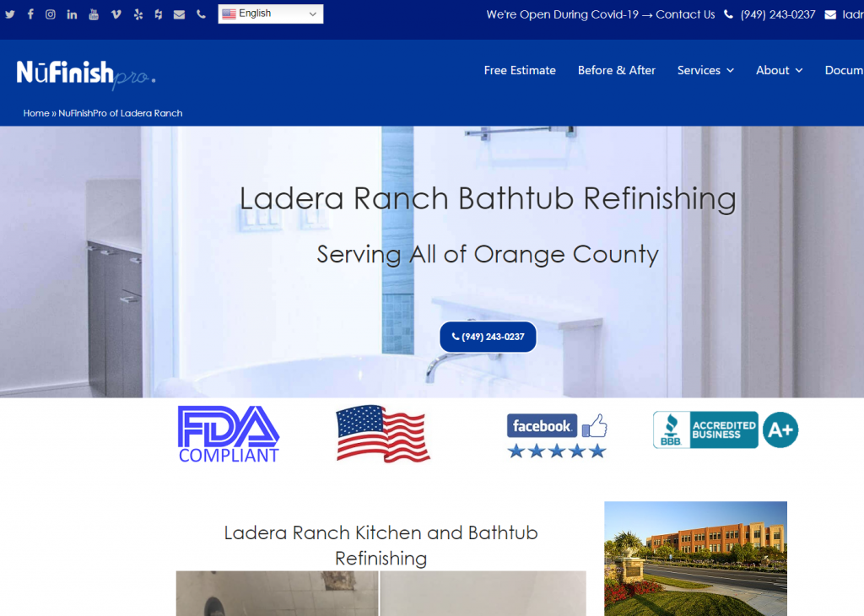Open the Facebook social icon in top bar
The image size is (864, 616).
[x=30, y=14]
